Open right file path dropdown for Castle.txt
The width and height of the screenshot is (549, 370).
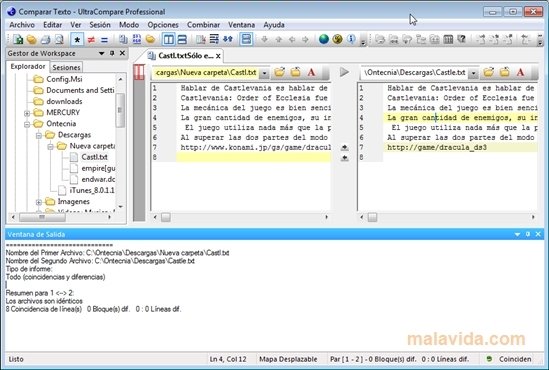tap(473, 73)
